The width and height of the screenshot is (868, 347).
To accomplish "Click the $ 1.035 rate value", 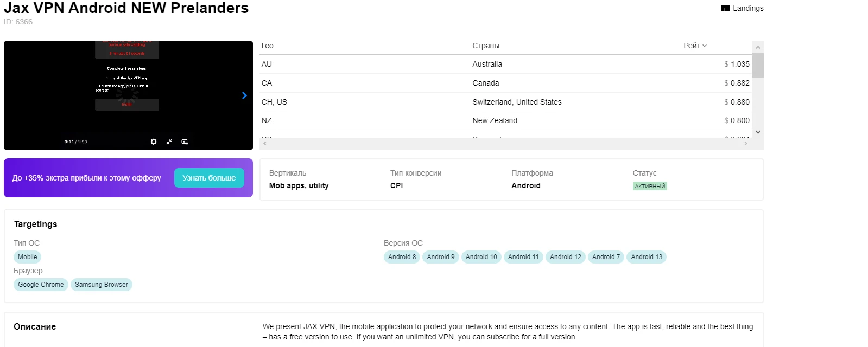I will coord(737,64).
